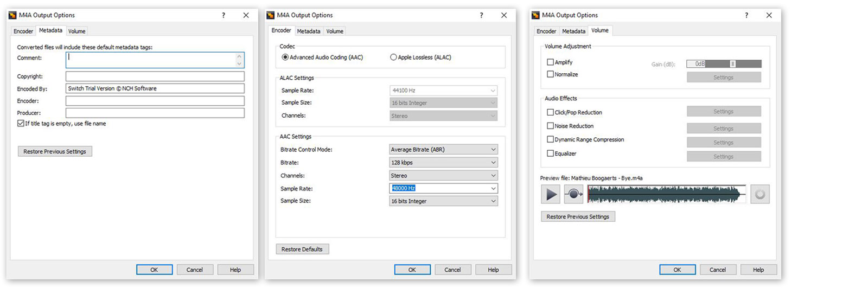
Task: Open Help from Metadata dialog
Action: coord(235,270)
